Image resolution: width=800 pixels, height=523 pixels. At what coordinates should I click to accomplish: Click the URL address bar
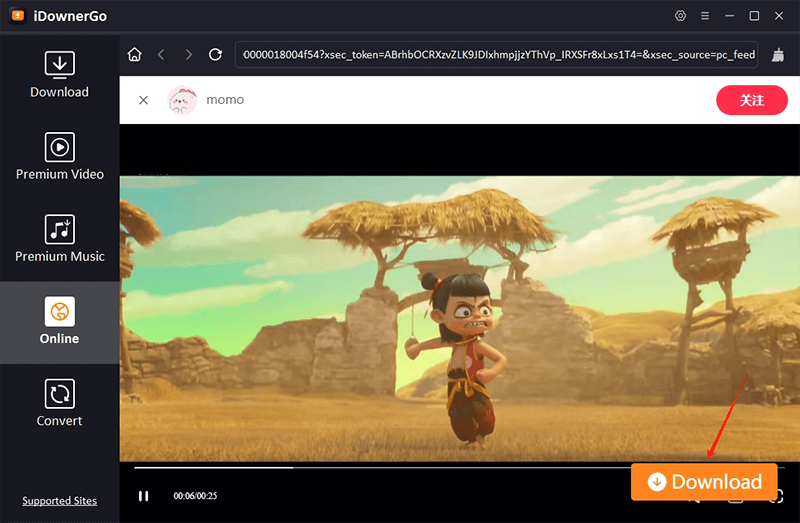point(496,55)
